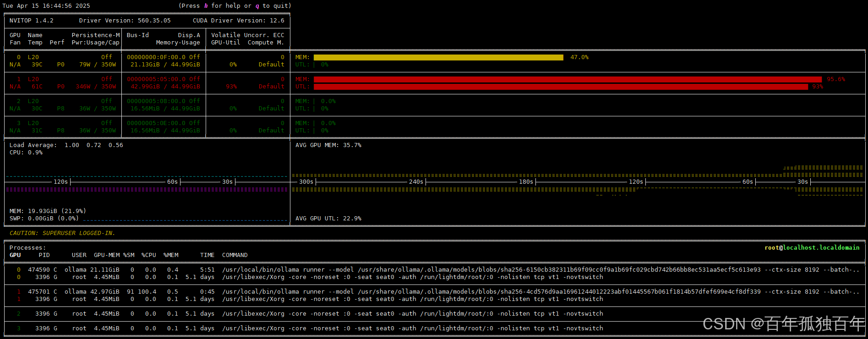Image resolution: width=868 pixels, height=339 pixels.
Task: Select 'root@localhost.localdomain' host label
Action: point(812,248)
